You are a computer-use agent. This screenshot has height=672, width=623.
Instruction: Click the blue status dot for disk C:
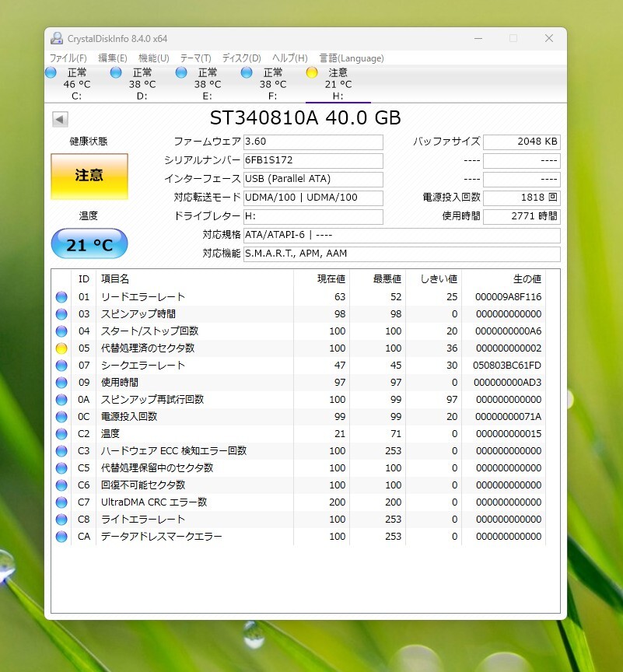pyautogui.click(x=51, y=72)
